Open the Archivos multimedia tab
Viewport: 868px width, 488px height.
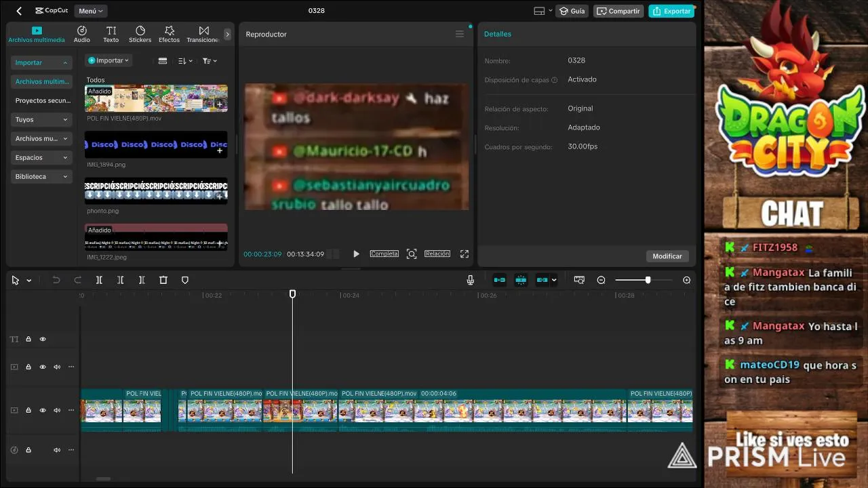tap(37, 35)
